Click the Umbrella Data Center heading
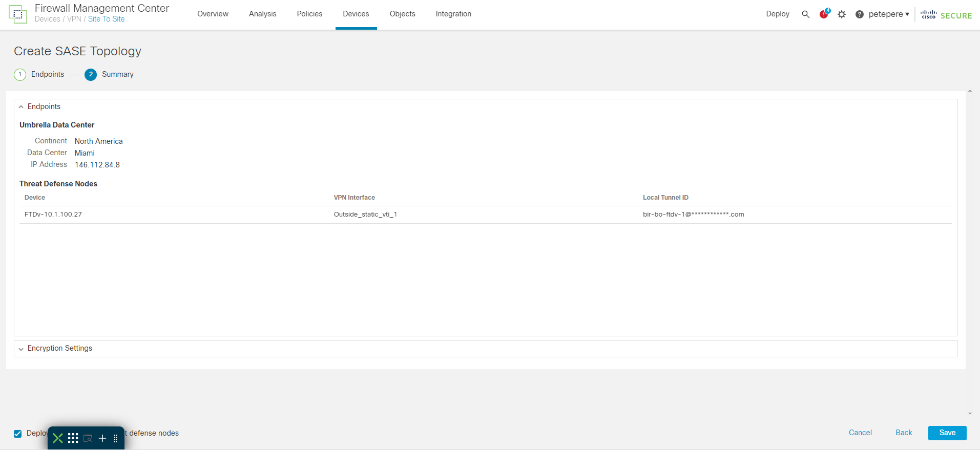 (x=57, y=125)
